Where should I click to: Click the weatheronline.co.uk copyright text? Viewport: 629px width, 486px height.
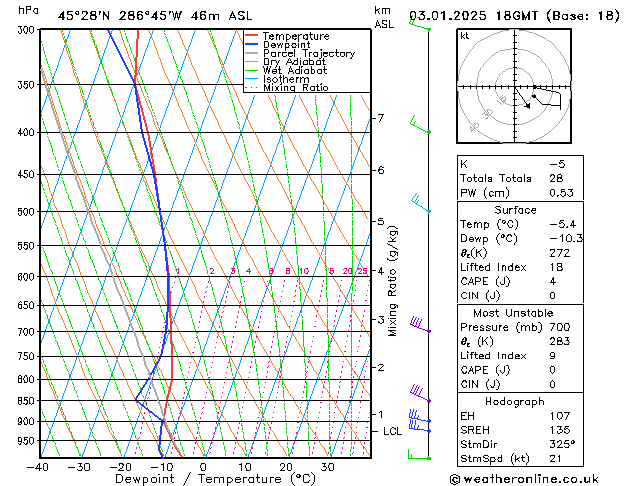[524, 479]
